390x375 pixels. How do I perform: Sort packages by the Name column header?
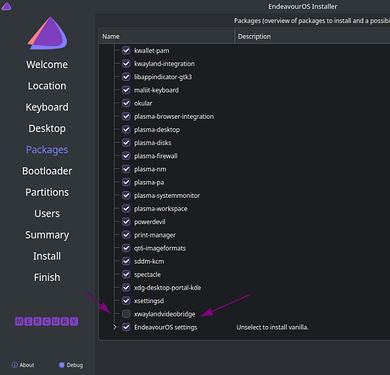coord(167,36)
